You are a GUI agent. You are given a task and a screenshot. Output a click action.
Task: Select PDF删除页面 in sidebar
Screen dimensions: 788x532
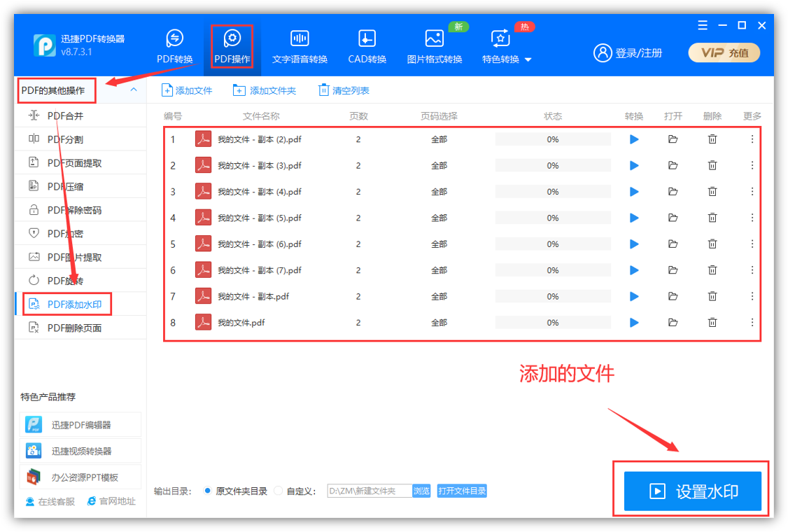coord(80,328)
